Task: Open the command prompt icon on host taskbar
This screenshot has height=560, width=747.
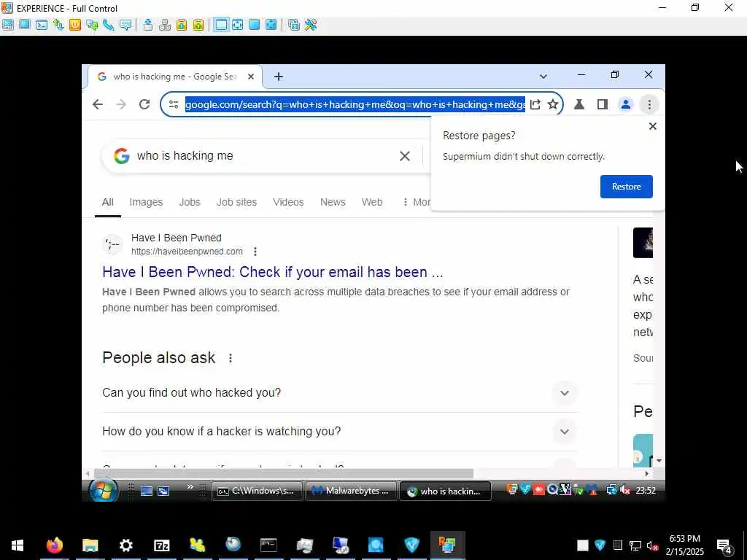Action: [x=268, y=545]
